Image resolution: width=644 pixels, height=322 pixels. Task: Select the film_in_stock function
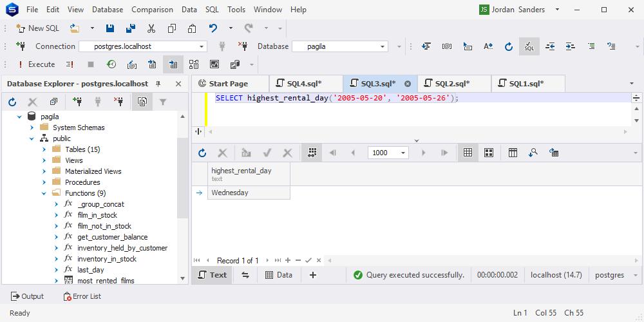97,215
